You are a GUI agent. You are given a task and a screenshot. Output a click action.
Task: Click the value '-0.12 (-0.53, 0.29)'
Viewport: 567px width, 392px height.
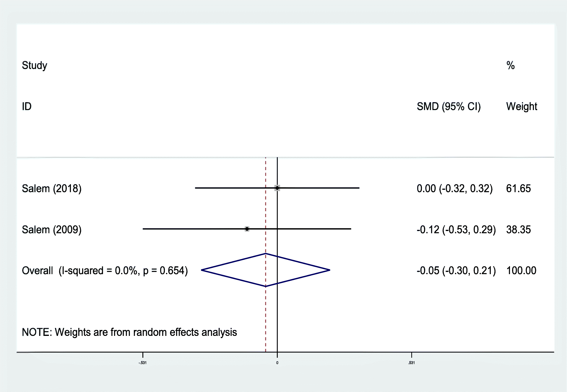(456, 230)
